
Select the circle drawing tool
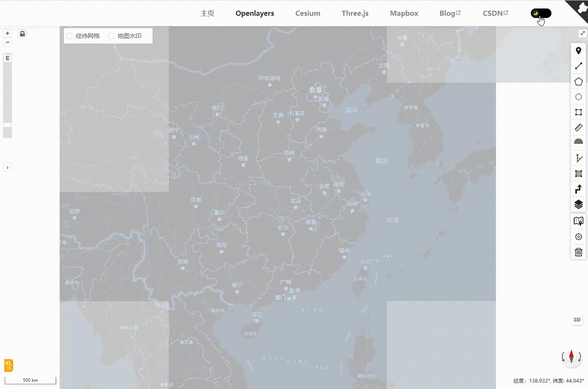point(578,97)
